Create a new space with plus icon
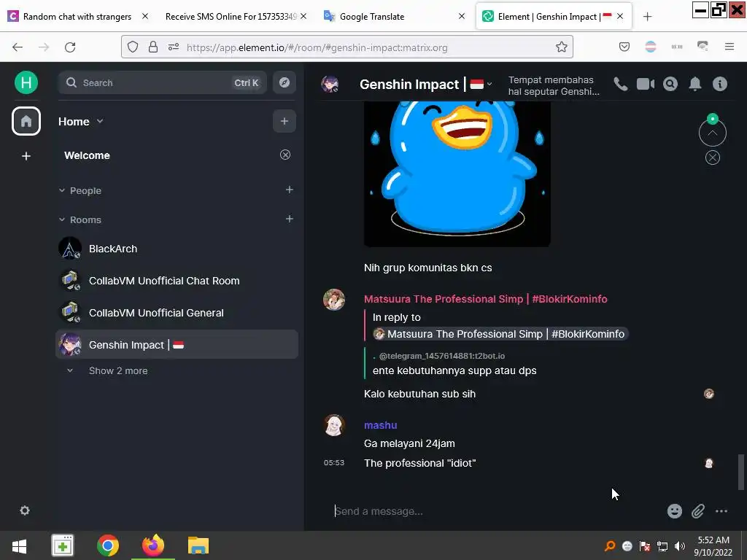Image resolution: width=747 pixels, height=560 pixels. pos(26,156)
